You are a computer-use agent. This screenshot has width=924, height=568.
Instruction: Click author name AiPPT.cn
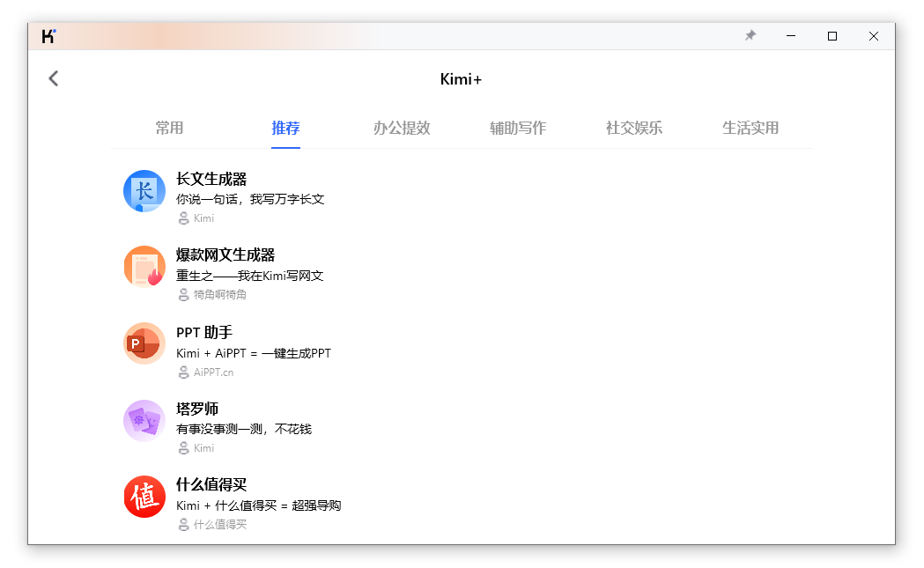(x=213, y=373)
